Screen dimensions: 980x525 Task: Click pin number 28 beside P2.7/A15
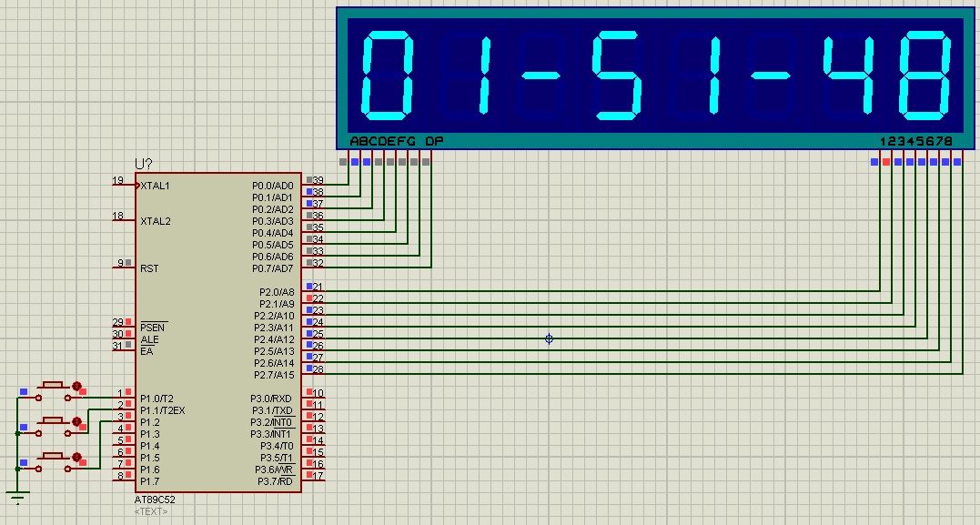[318, 370]
